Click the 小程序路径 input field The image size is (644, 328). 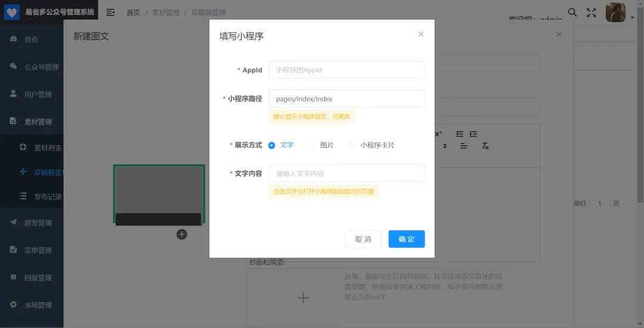346,98
